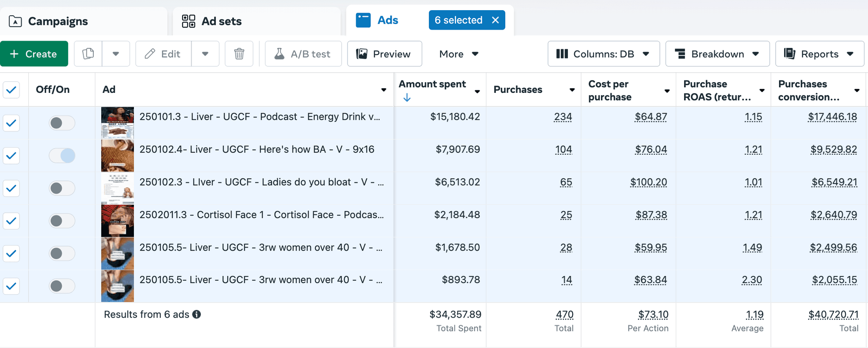Image resolution: width=868 pixels, height=348 pixels.
Task: Click the green Create button
Action: (x=34, y=54)
